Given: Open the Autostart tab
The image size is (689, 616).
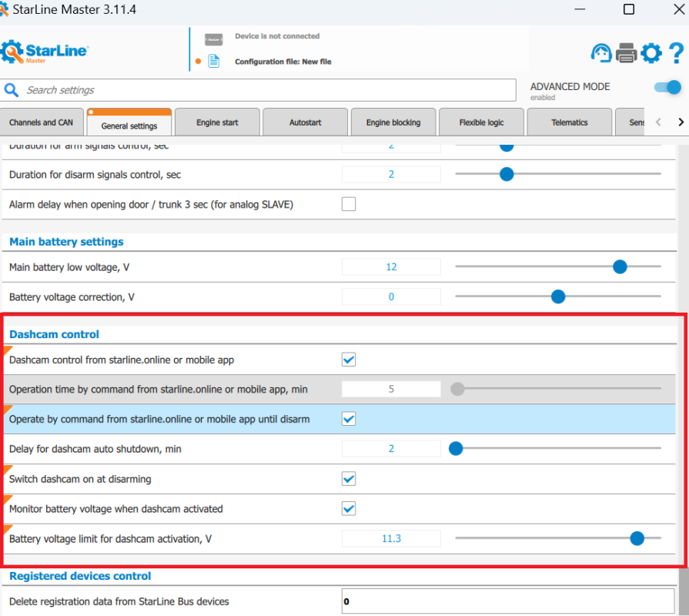Looking at the screenshot, I should pos(305,122).
